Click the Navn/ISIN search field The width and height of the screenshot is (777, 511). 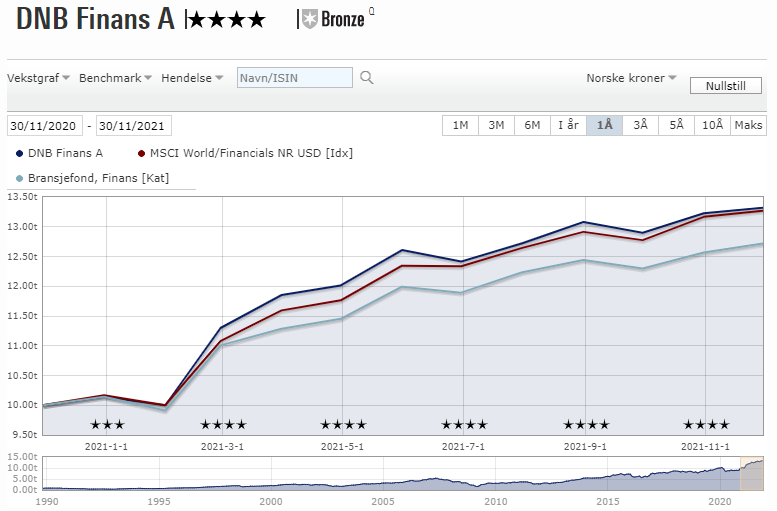tap(295, 78)
